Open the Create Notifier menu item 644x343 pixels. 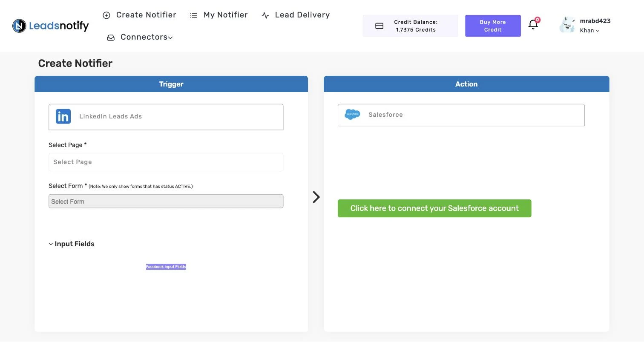pyautogui.click(x=139, y=15)
